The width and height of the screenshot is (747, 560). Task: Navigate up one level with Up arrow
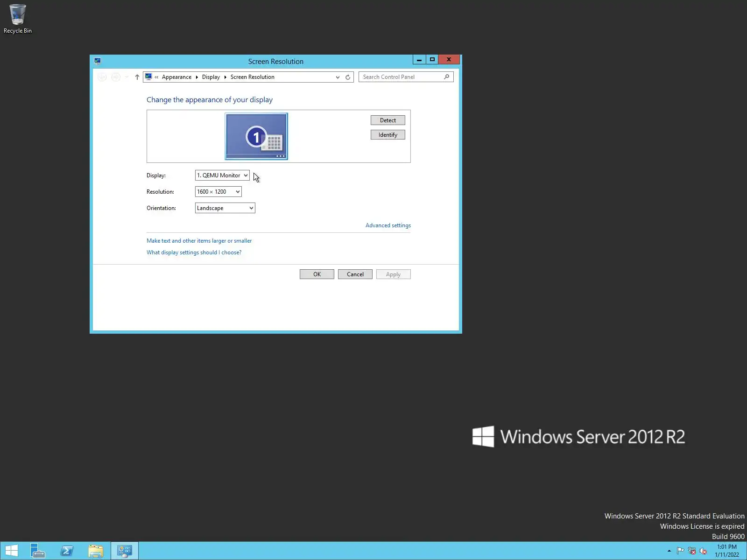(137, 77)
